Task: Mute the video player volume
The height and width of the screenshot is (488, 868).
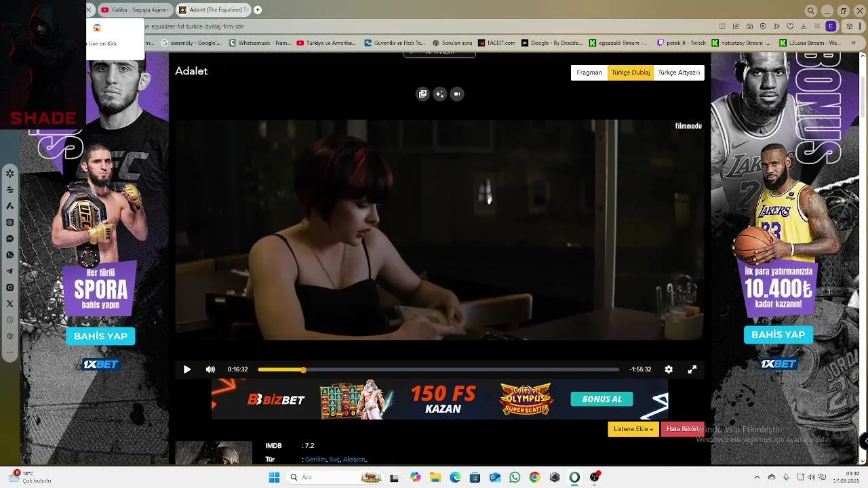Action: [x=210, y=369]
